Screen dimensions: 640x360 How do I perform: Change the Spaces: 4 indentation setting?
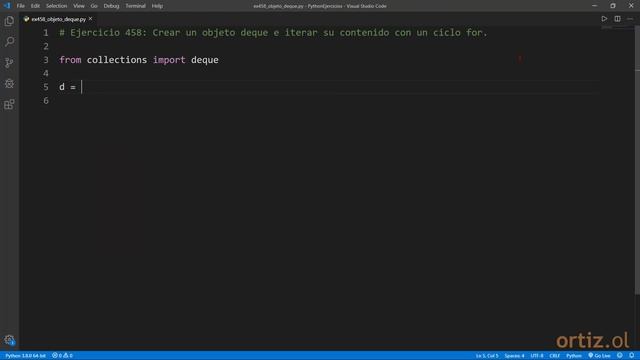click(514, 356)
